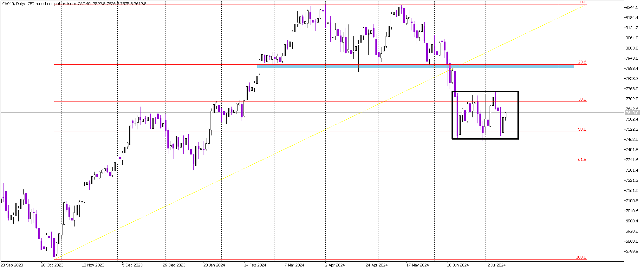Click the 7281.4 price axis label
644x269 pixels.
[632, 170]
